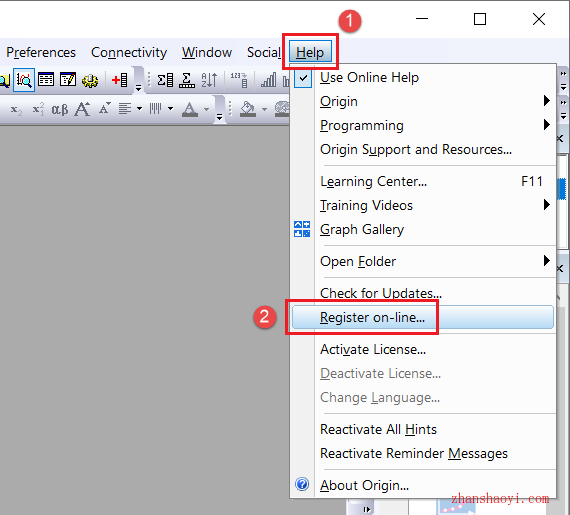Screen dimensions: 570x515
Task: Click the palette pattern swatch icon
Action: (x=282, y=109)
